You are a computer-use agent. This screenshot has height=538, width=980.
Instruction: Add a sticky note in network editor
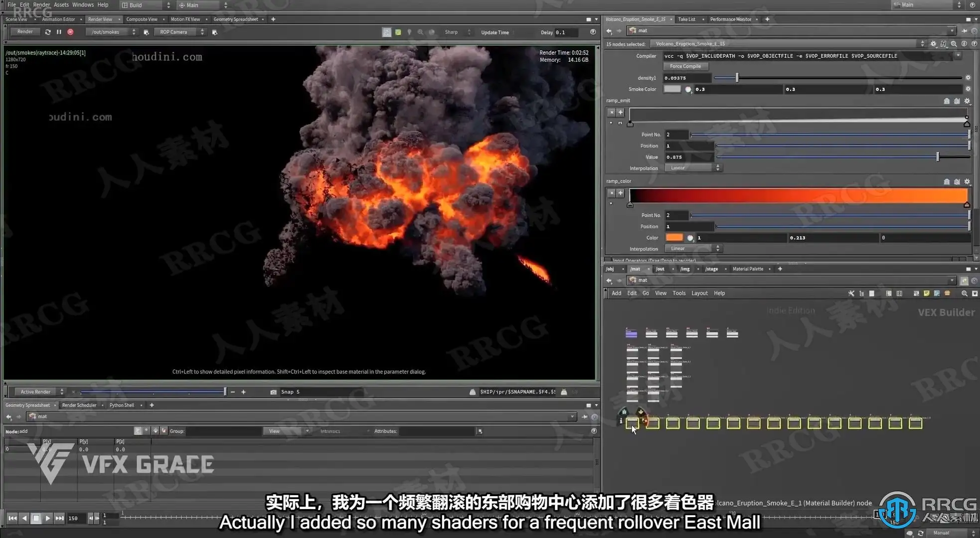926,293
